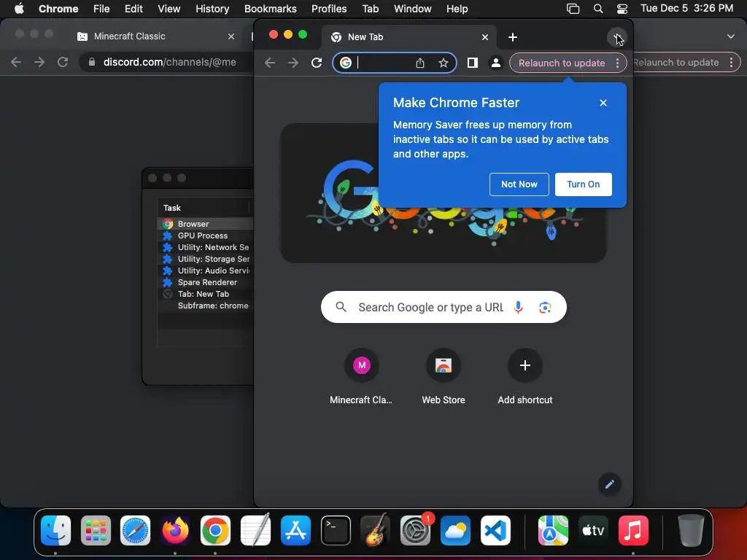
Task: Select the Browser row in Task Manager
Action: click(x=205, y=224)
